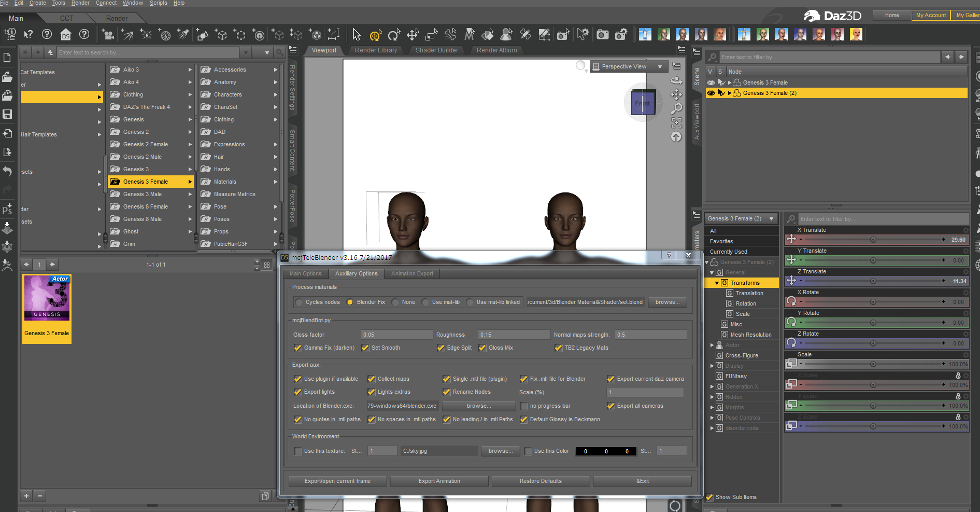Click the viewport frame selection icon
This screenshot has width=980, height=512.
coord(676,123)
